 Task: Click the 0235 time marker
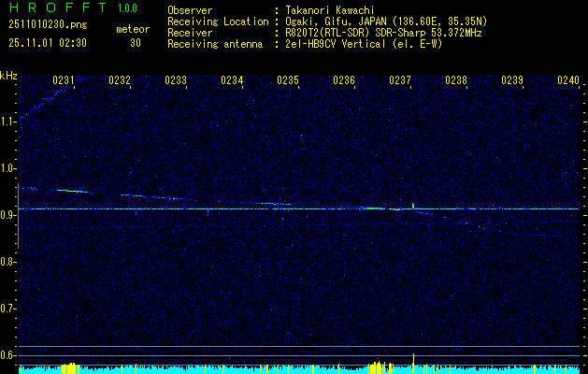pyautogui.click(x=288, y=80)
